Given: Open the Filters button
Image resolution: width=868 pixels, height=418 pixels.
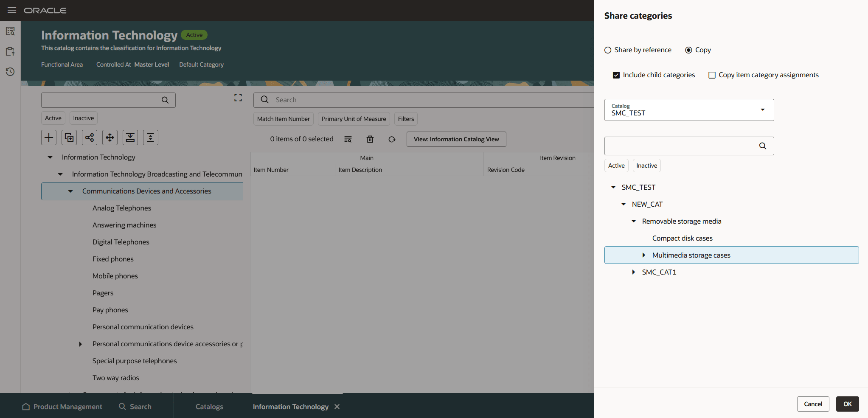Looking at the screenshot, I should click(x=406, y=119).
